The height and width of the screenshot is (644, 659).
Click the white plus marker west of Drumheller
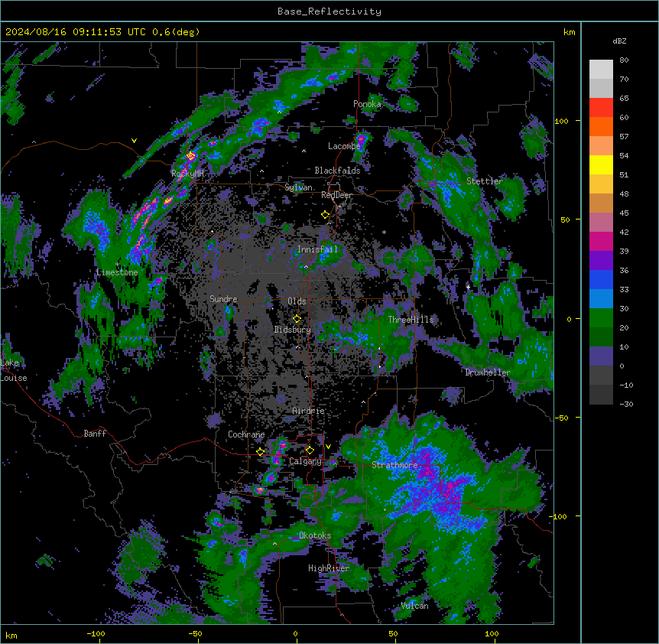(468, 287)
